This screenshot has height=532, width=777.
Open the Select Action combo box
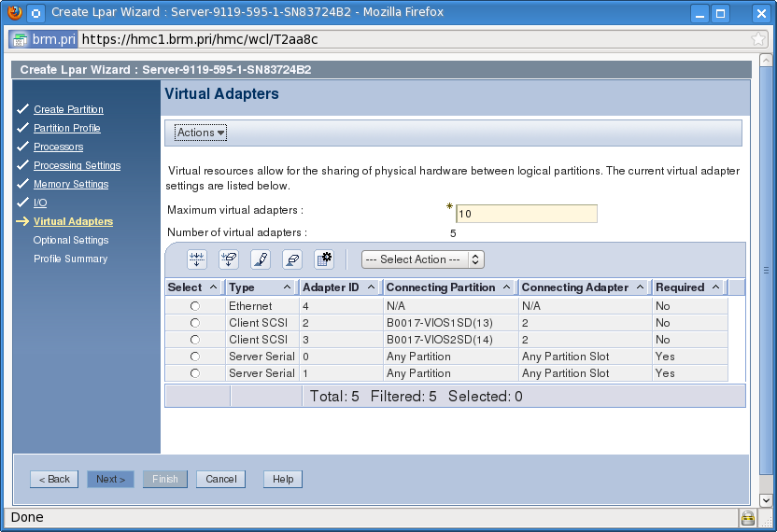click(422, 259)
